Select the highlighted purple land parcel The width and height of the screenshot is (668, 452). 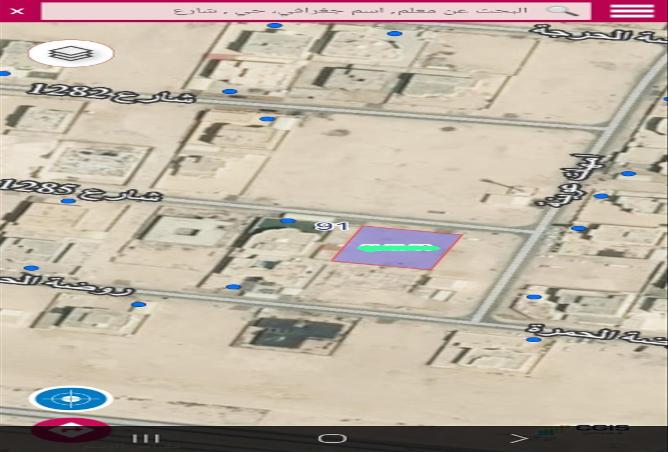(397, 248)
